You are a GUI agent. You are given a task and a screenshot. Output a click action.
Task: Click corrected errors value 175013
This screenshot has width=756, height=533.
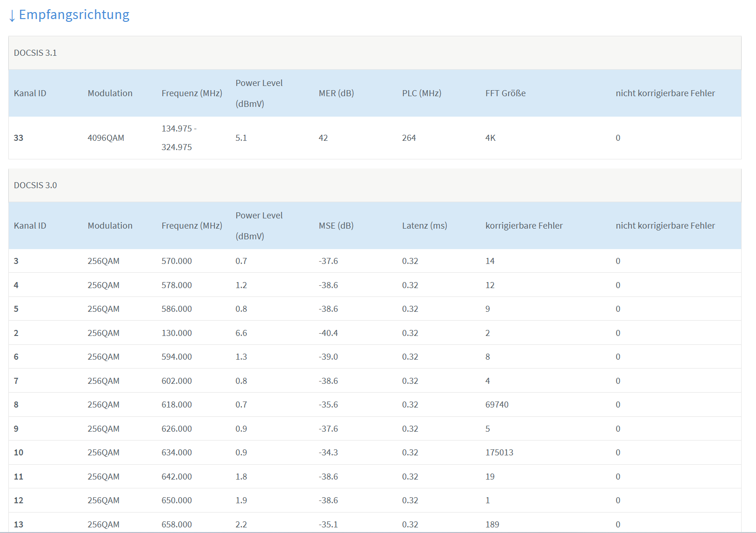(x=499, y=452)
